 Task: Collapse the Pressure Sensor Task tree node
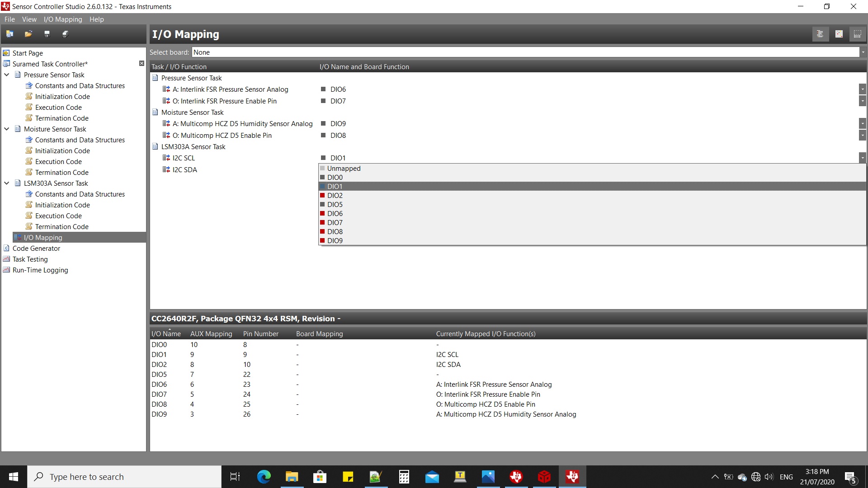(x=7, y=75)
